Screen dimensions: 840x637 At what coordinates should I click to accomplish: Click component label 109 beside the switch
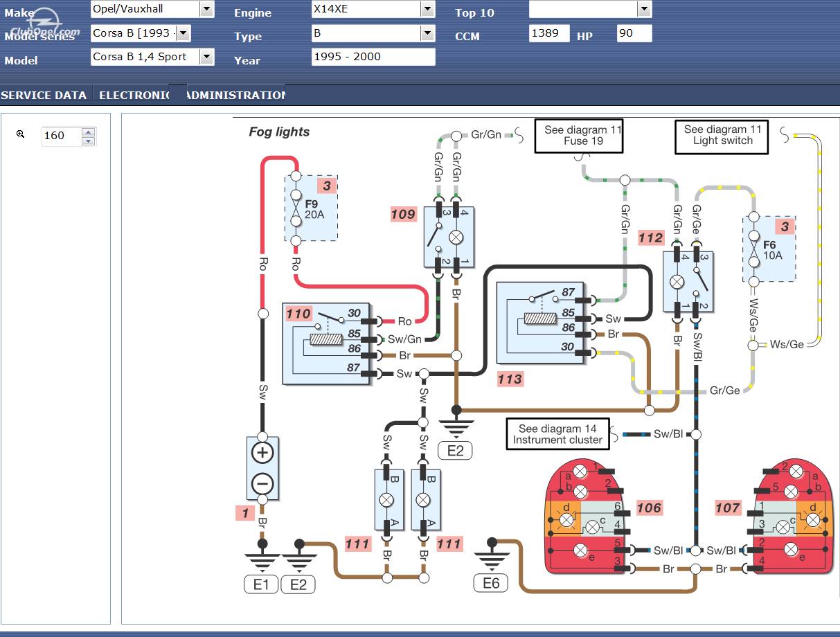[x=404, y=214]
